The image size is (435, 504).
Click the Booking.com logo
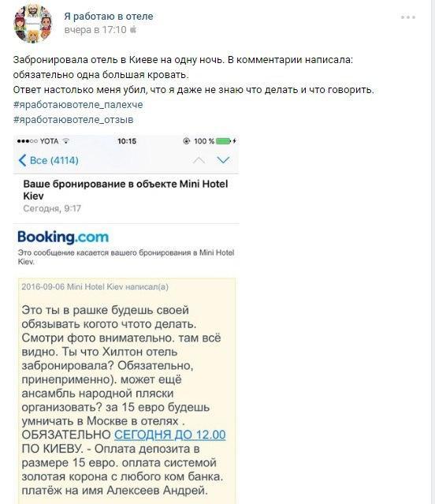(x=63, y=237)
